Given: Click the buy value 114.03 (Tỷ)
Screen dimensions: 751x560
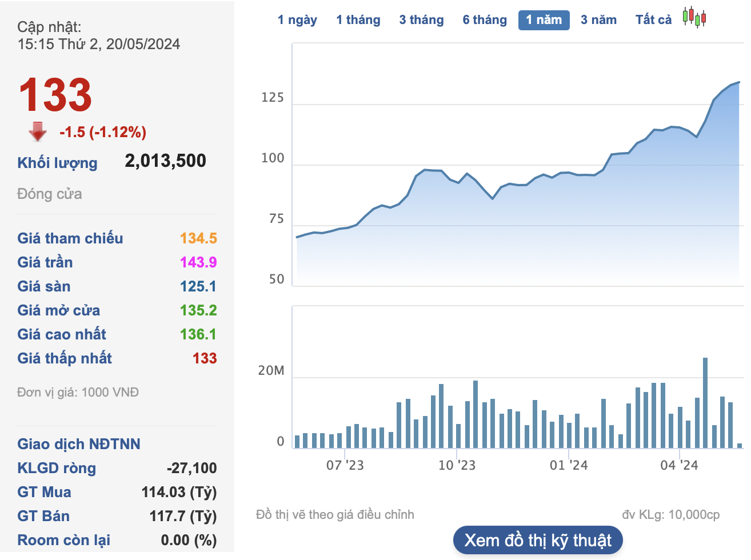Looking at the screenshot, I should click(179, 492).
